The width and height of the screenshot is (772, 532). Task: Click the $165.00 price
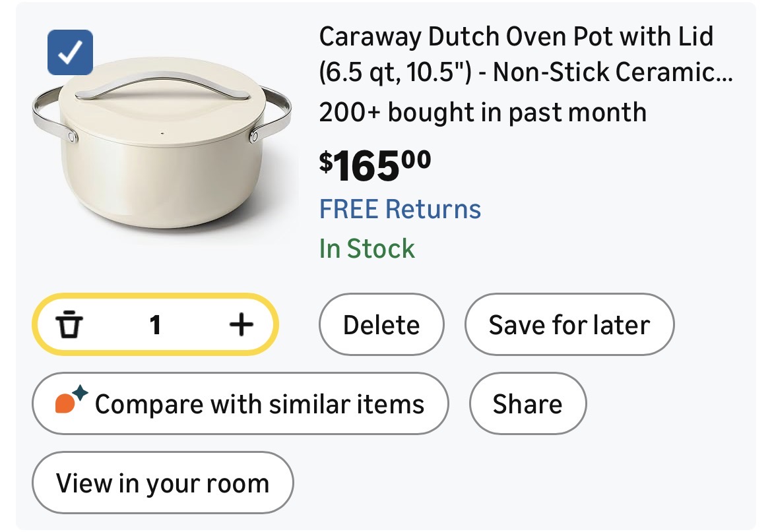tap(375, 165)
